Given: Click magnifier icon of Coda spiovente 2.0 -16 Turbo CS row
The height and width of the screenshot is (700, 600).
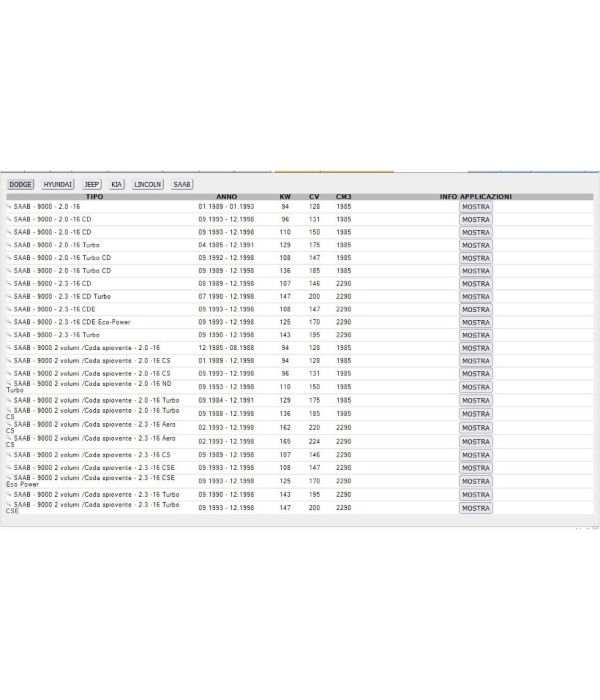Looking at the screenshot, I should click(x=9, y=410).
